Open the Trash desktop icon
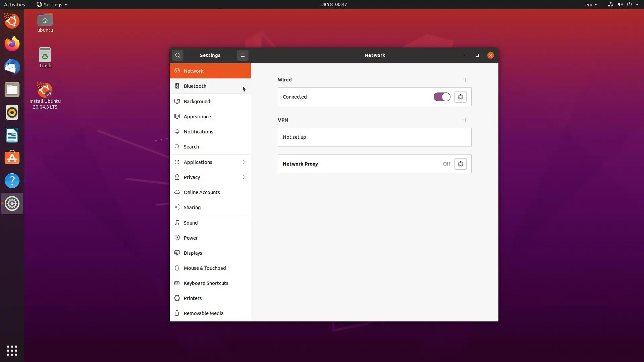The height and width of the screenshot is (362, 644). pos(45,58)
